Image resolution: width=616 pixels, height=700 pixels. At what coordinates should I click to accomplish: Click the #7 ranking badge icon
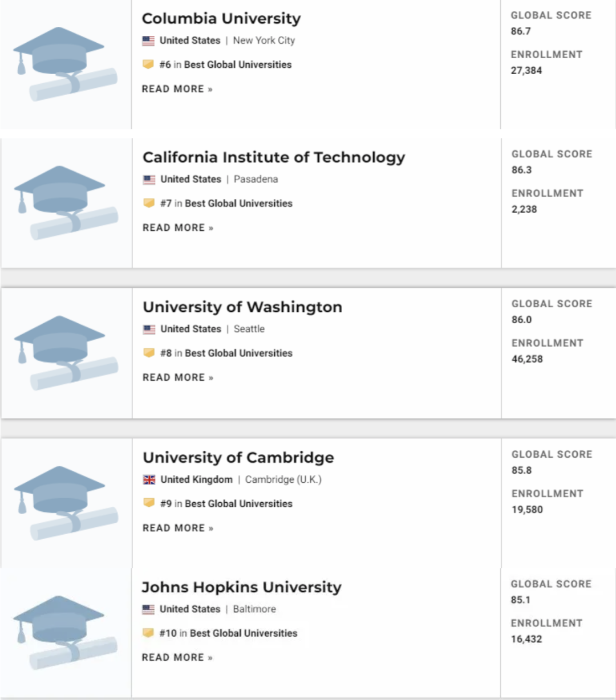coord(149,203)
